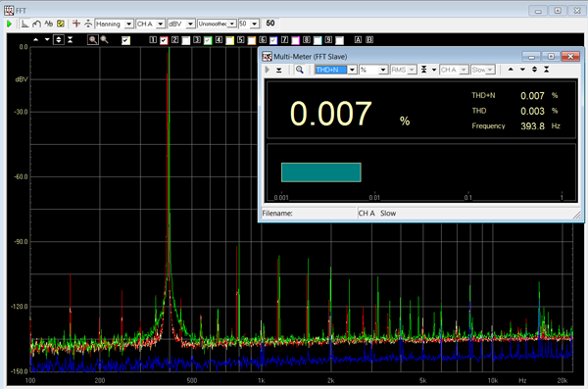Click the Frequency 393.8 value
The width and height of the screenshot is (588, 389).
tap(532, 126)
